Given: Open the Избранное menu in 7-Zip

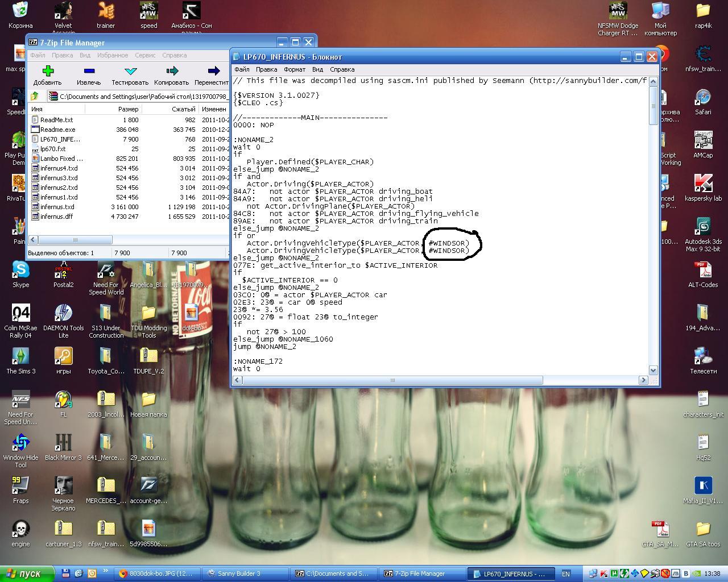Looking at the screenshot, I should click(x=112, y=55).
